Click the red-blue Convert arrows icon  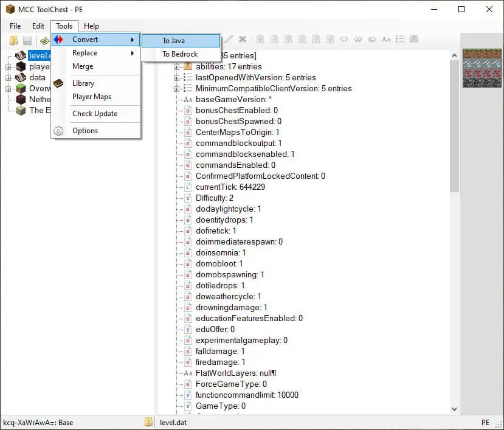point(58,40)
